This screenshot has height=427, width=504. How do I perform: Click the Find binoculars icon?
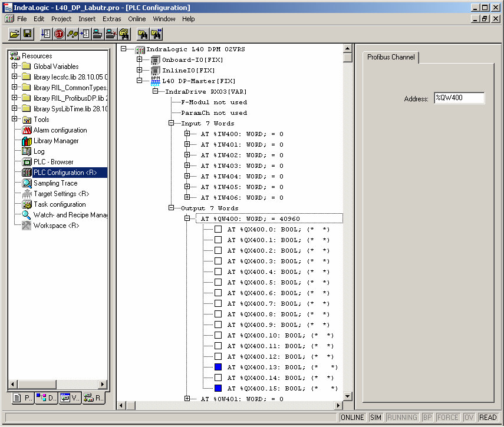[143, 34]
